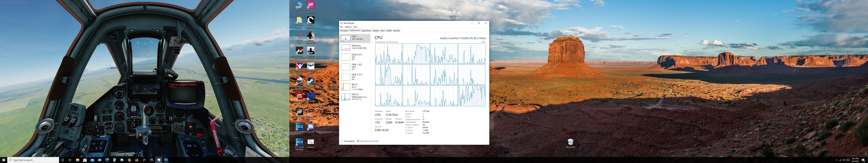
Task: Click the 61444 handles value
Action: point(399,123)
